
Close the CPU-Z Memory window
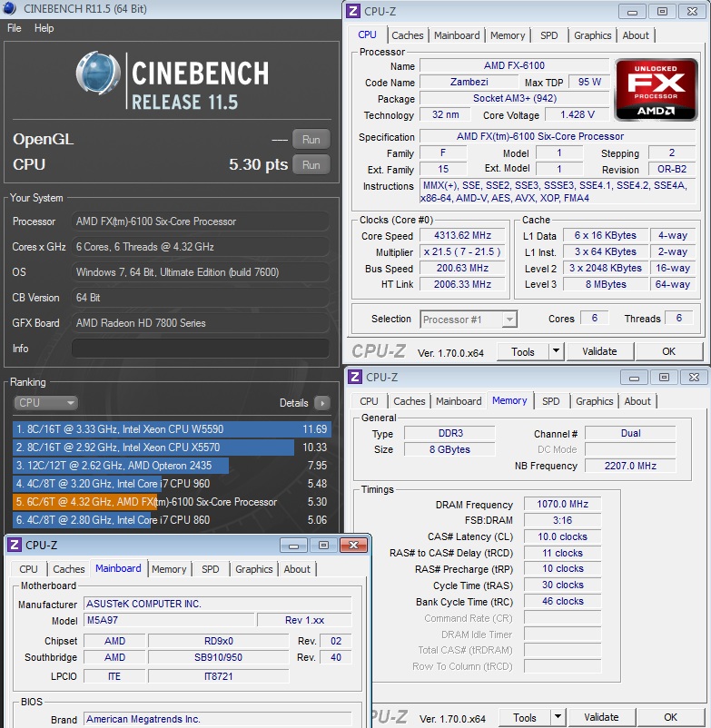click(694, 378)
